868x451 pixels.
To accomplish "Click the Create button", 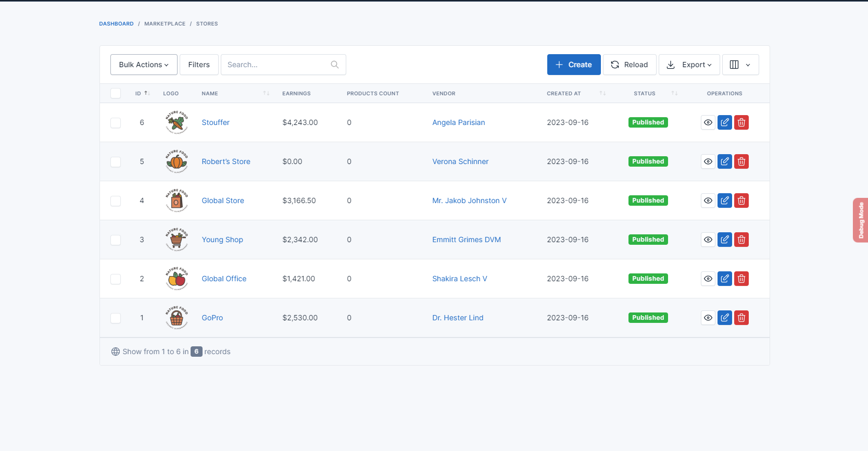I will point(574,65).
